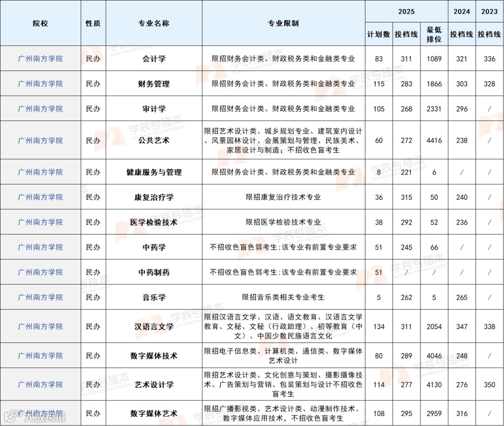This screenshot has width=504, height=426.
Task: Click minimum rank 1866 in 财务管理 row
Action: [x=434, y=84]
